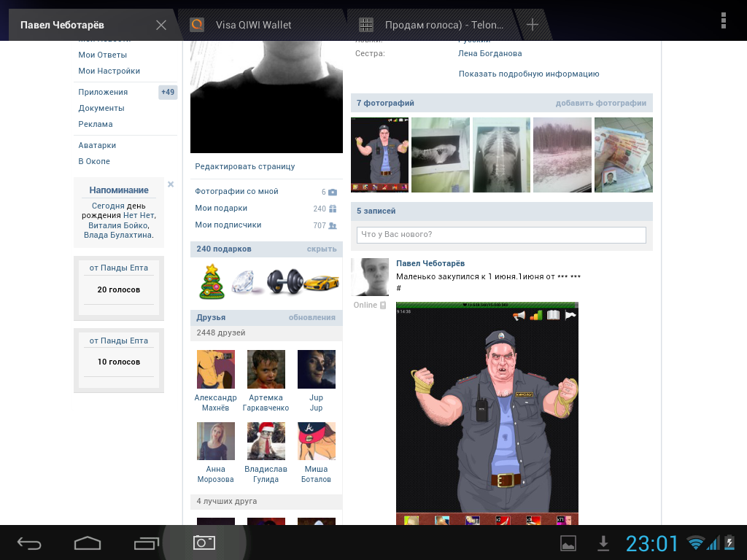This screenshot has width=747, height=560.
Task: Dismiss the Напоминание reminder box
Action: click(x=171, y=184)
